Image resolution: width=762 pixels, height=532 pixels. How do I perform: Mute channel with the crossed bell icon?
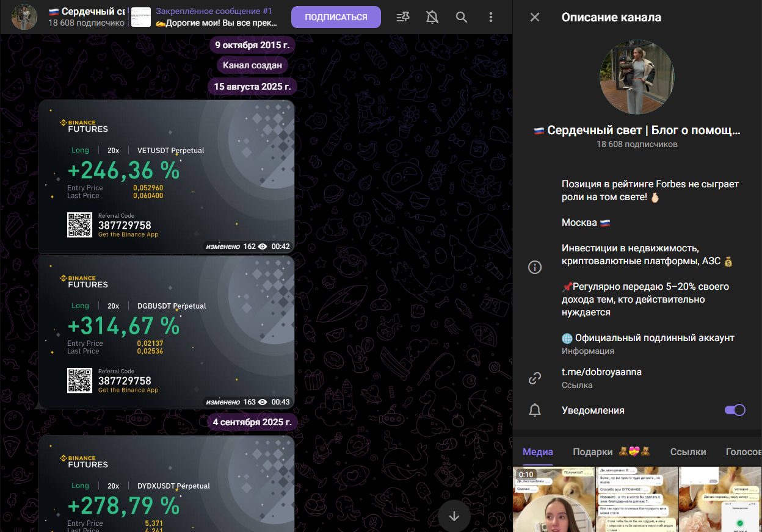coord(432,17)
